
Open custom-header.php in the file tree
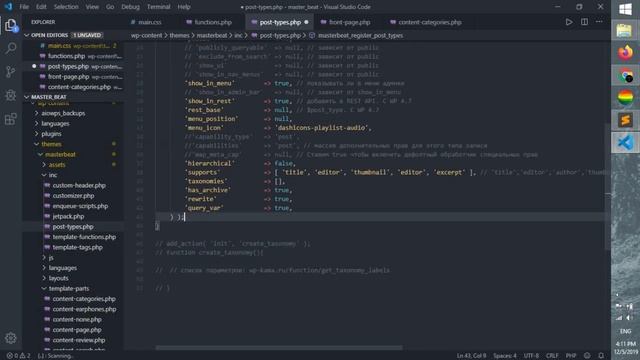point(79,185)
